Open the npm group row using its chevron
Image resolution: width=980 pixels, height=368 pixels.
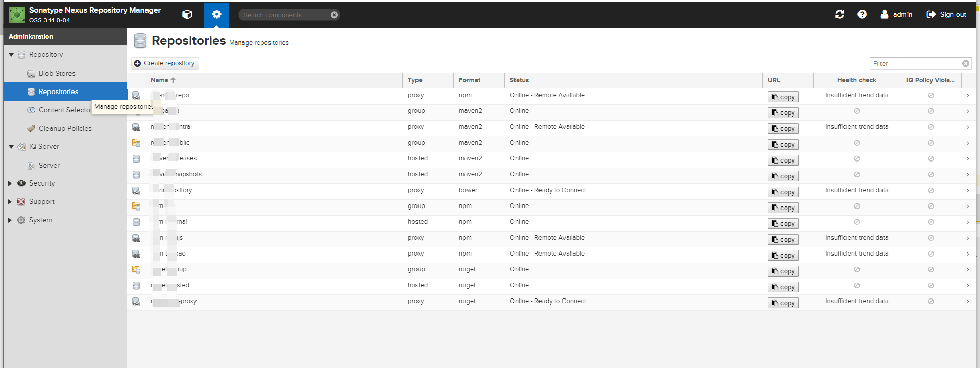[x=968, y=206]
